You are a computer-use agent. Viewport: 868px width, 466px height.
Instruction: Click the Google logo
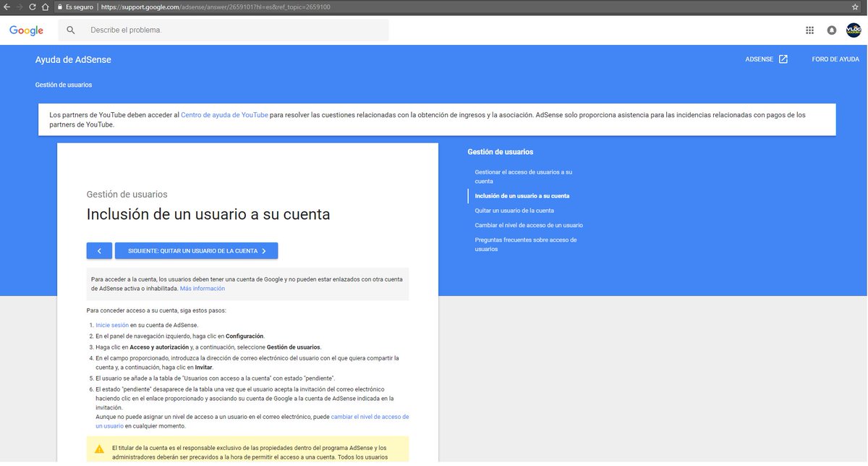coord(26,30)
